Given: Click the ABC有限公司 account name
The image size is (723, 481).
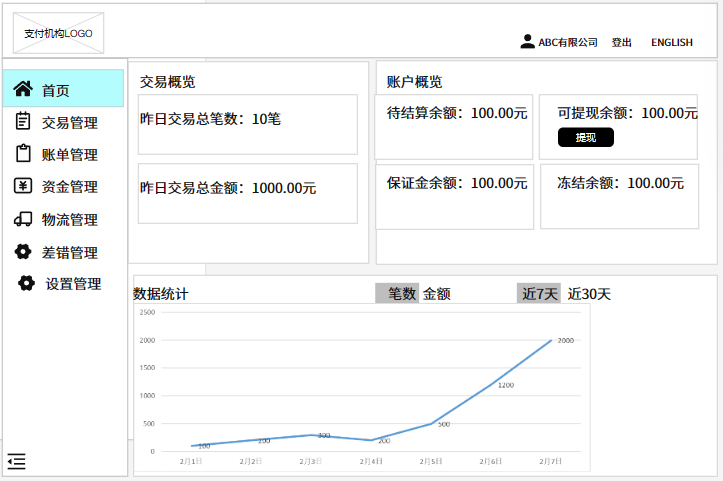Looking at the screenshot, I should [568, 42].
